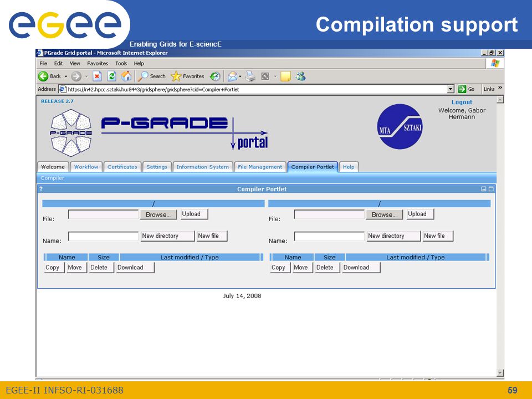The height and width of the screenshot is (399, 532).
Task: Click the Print icon in toolbar
Action: [x=250, y=76]
